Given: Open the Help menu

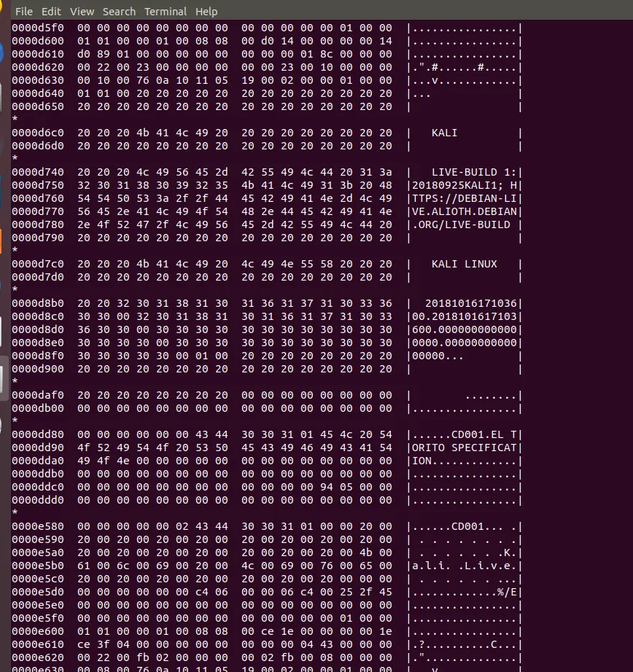Looking at the screenshot, I should click(x=206, y=12).
